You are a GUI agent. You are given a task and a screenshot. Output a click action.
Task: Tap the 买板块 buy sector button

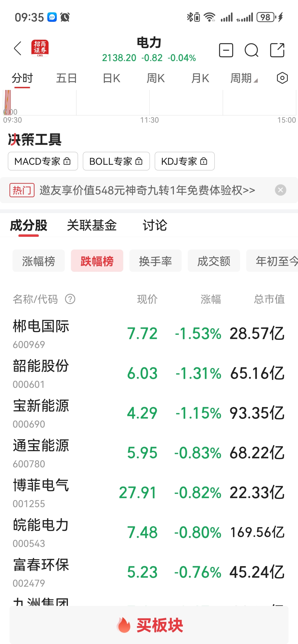(x=149, y=625)
